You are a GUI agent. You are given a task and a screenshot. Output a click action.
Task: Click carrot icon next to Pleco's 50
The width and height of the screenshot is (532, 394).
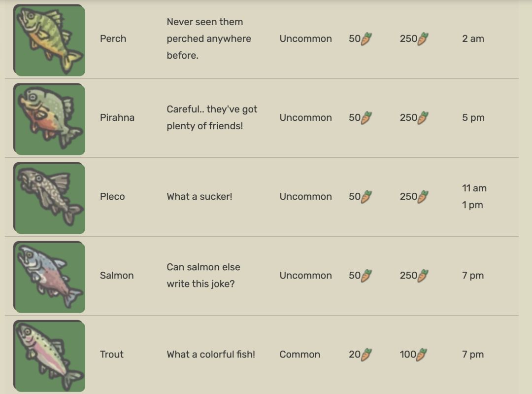coord(366,197)
